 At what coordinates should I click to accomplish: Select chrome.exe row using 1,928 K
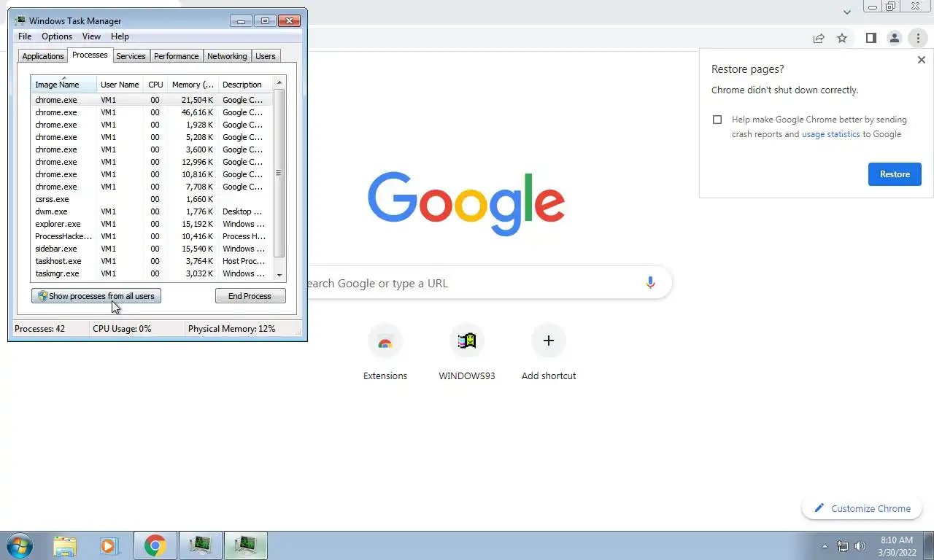click(x=152, y=125)
